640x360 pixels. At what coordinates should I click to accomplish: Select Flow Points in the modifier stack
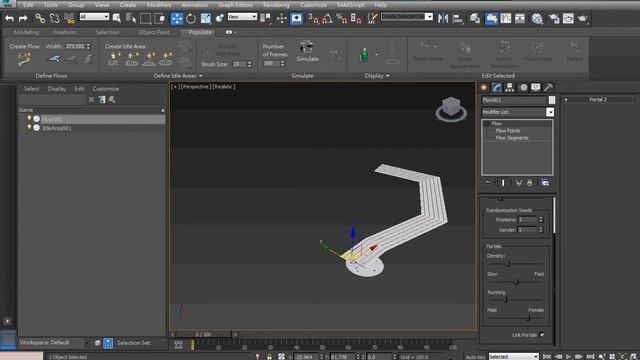tap(508, 131)
